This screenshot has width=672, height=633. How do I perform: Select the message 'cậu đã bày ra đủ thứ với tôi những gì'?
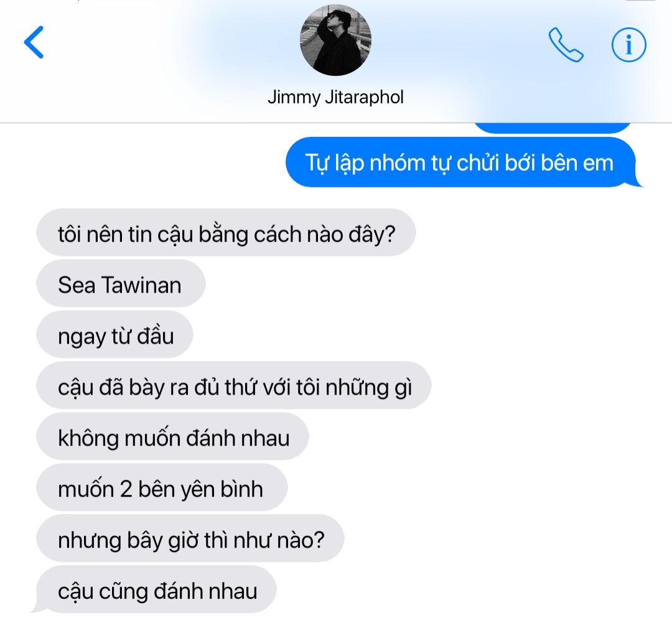(x=234, y=385)
